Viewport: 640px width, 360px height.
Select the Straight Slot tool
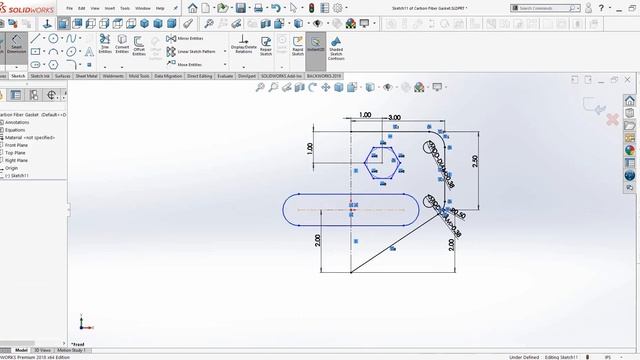[36, 64]
